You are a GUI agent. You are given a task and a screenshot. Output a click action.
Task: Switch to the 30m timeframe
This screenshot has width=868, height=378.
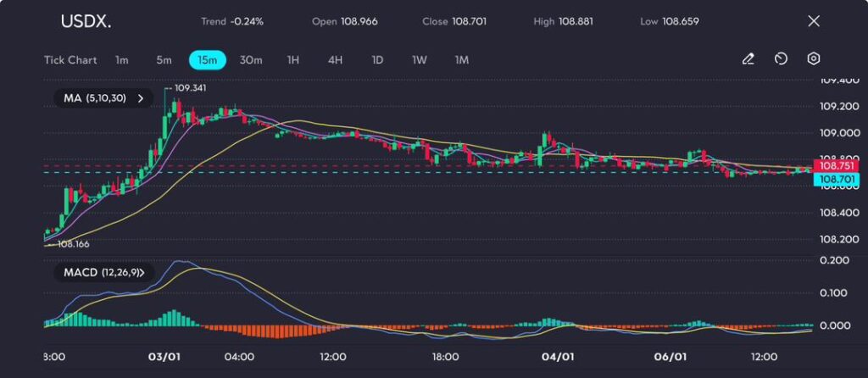[x=251, y=60]
